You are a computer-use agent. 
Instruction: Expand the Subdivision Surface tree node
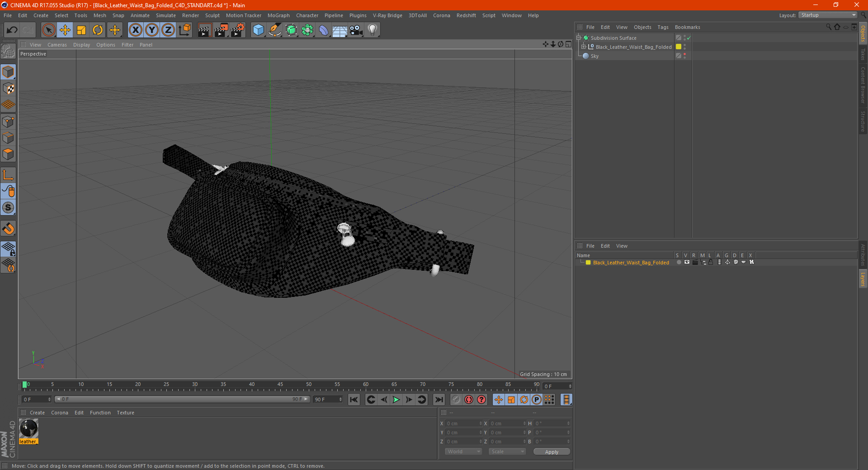pos(579,38)
